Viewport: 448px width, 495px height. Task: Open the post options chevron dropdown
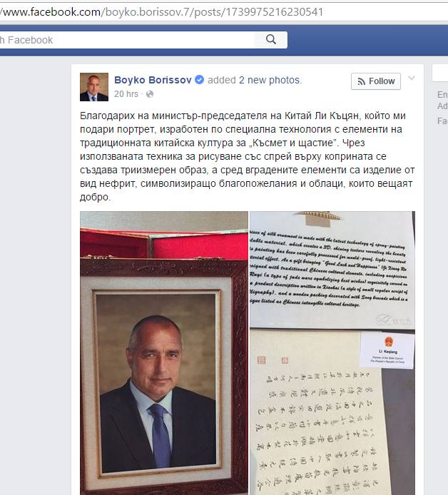pyautogui.click(x=412, y=78)
